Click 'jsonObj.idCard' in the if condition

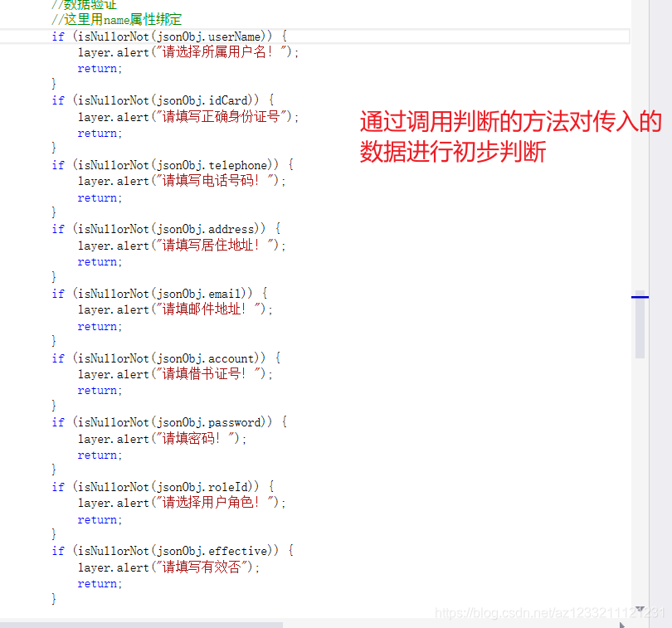[x=202, y=100]
